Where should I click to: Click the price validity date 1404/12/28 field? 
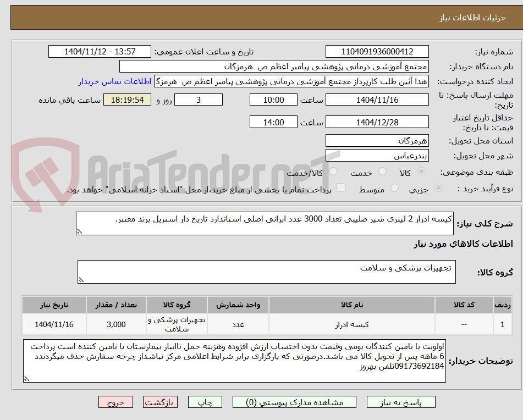(x=377, y=123)
